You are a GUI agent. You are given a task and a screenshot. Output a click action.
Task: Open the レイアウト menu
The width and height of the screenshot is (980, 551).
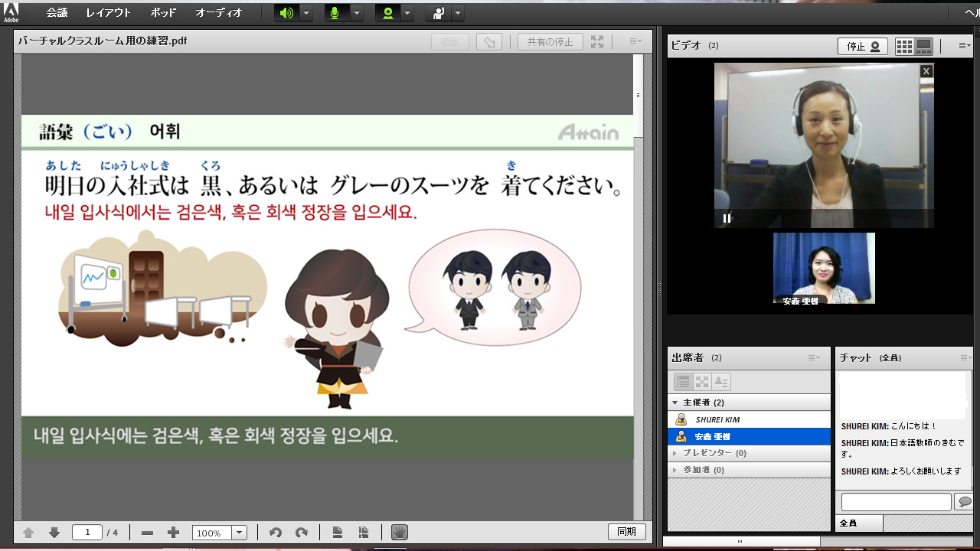coord(109,13)
